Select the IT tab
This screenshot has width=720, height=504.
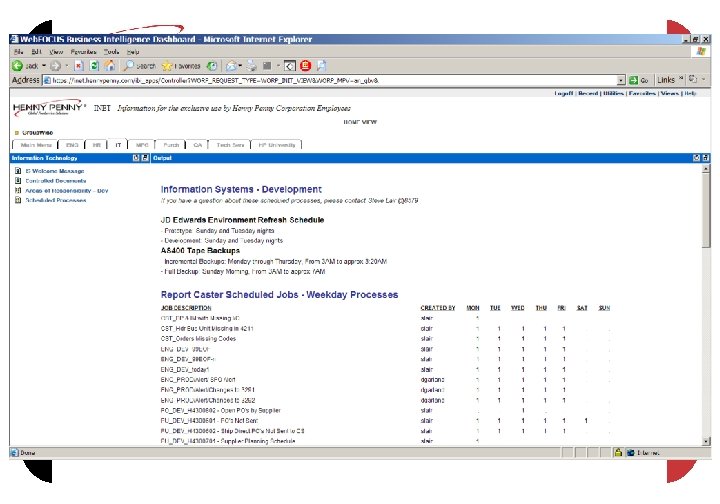pyautogui.click(x=118, y=145)
